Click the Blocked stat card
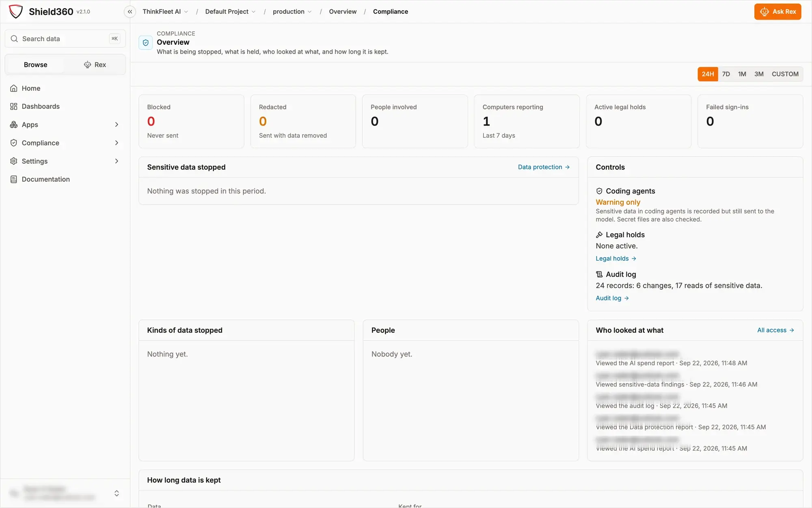The height and width of the screenshot is (508, 812). (x=191, y=122)
